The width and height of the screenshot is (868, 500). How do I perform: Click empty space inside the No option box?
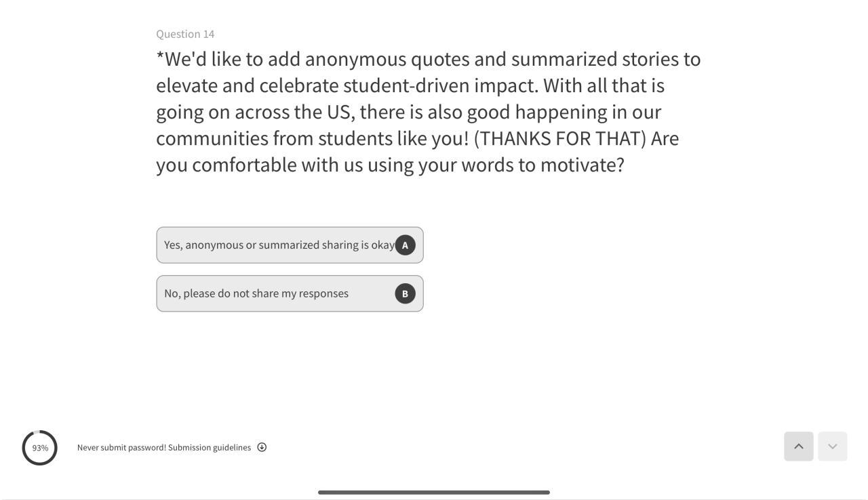tap(372, 293)
